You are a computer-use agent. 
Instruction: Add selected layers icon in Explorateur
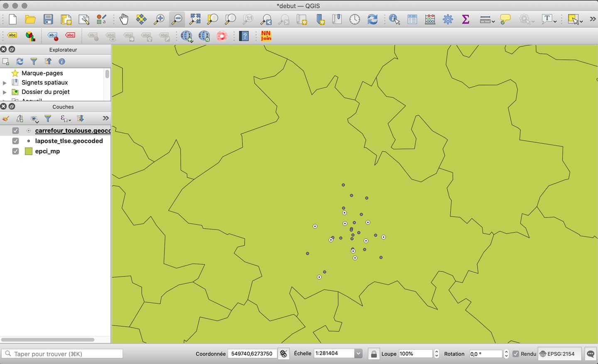[6, 61]
